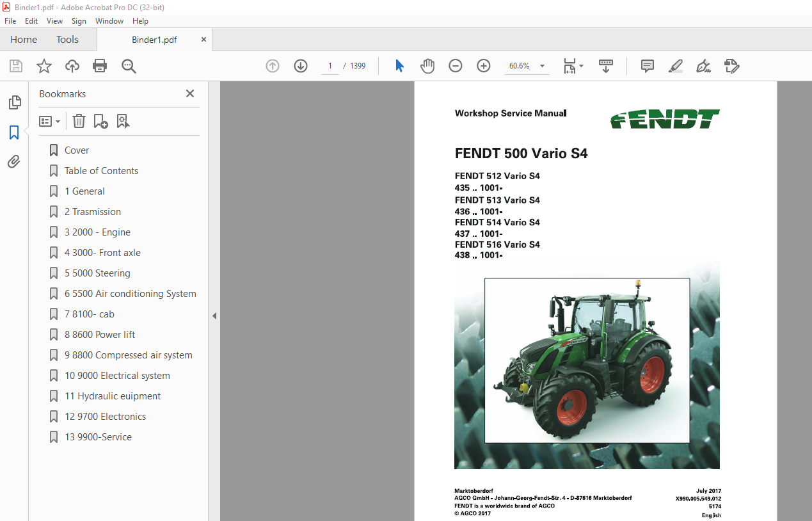Open 10 9000 Electrical system bookmark
The width and height of the screenshot is (812, 521).
(117, 376)
